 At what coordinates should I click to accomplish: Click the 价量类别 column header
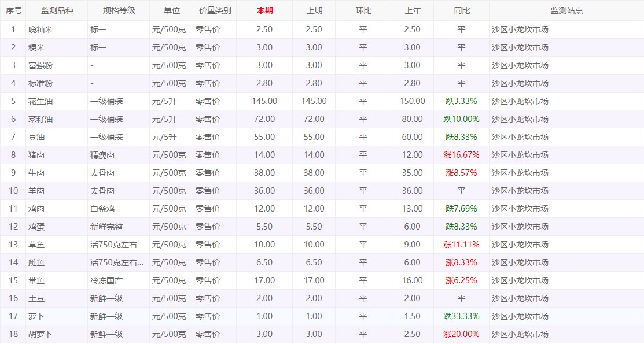(215, 10)
